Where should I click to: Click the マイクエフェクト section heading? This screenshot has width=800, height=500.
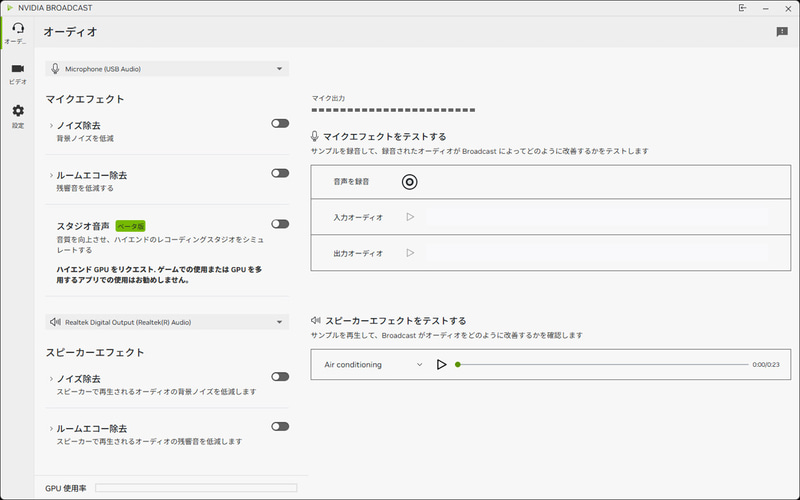coord(85,99)
